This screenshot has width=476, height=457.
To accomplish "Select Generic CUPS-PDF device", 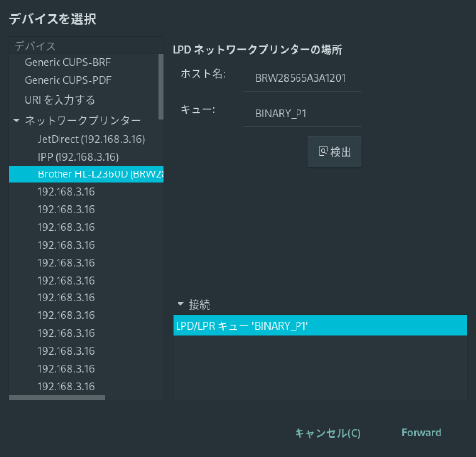I will click(86, 80).
